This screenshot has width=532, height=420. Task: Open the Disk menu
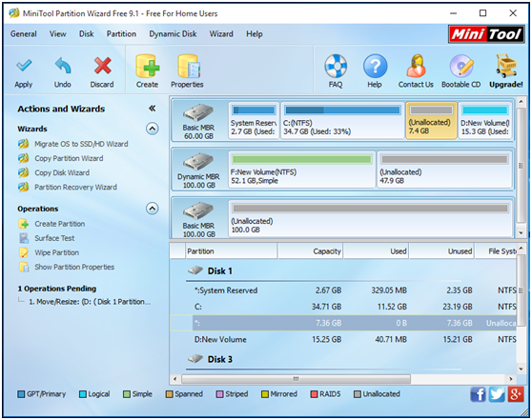point(86,34)
